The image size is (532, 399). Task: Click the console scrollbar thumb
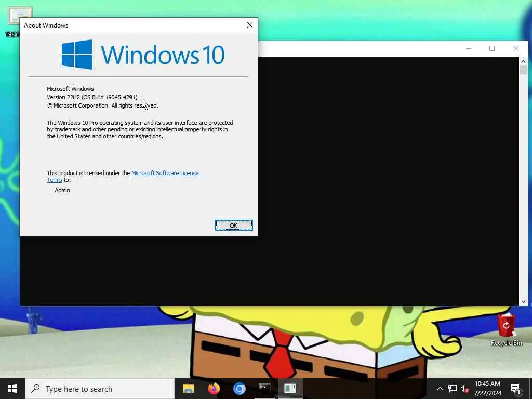(x=523, y=70)
